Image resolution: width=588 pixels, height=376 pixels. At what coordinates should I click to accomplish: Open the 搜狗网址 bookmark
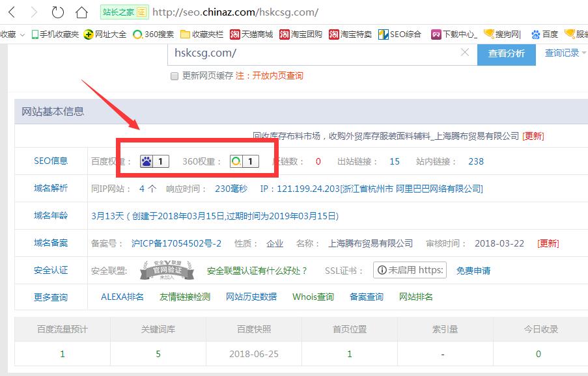[507, 34]
